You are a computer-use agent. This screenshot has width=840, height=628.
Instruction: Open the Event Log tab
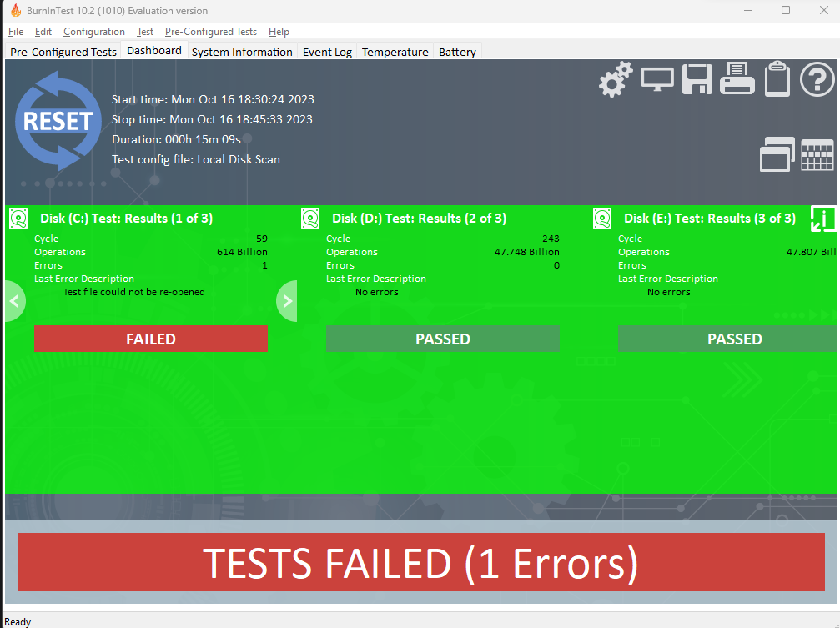pos(327,52)
